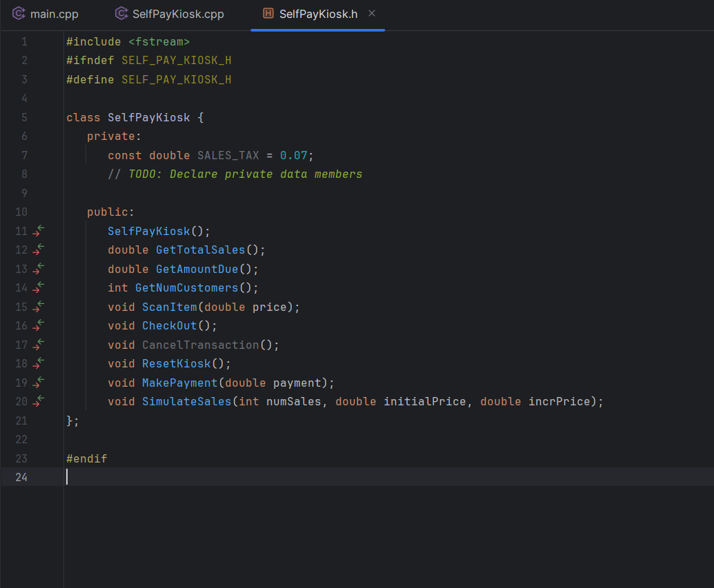
Task: Click the SALES_TAX constant name
Action: pos(228,155)
